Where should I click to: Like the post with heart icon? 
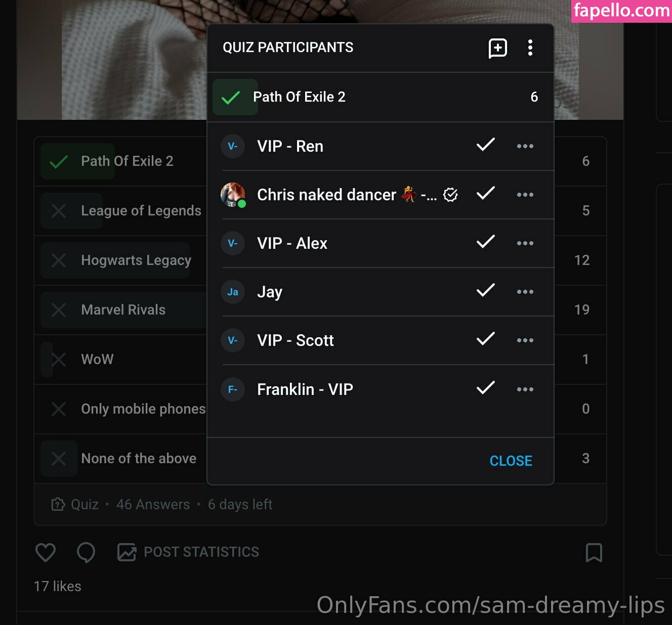point(46,552)
